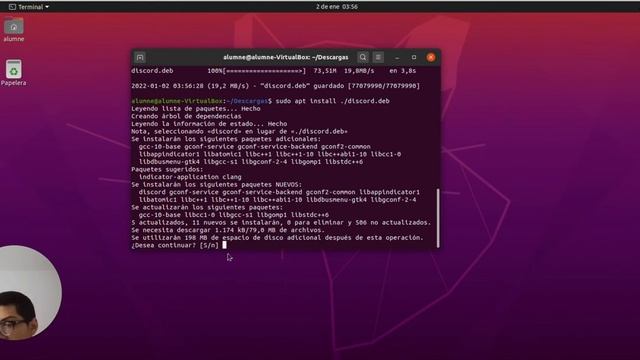Minimize the terminal window
This screenshot has height=360, width=640.
click(x=397, y=58)
